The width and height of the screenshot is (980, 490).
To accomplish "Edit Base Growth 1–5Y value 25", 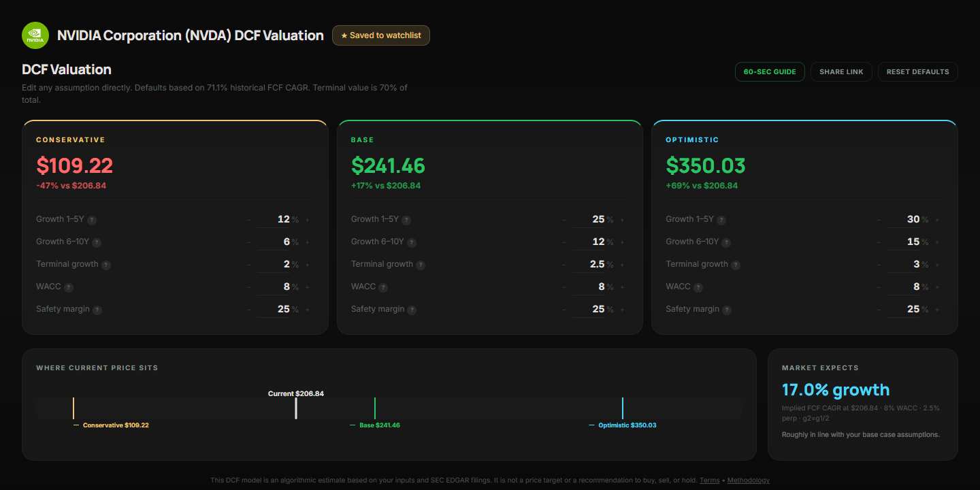I will tap(589, 220).
